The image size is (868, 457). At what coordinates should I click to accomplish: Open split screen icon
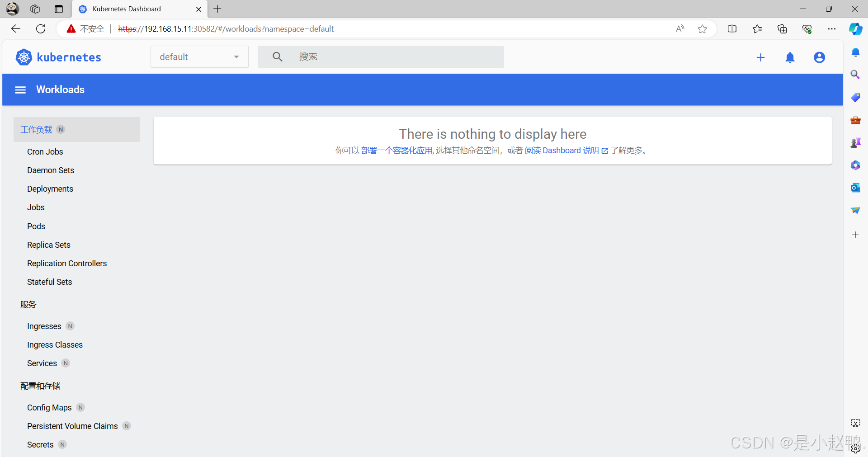732,29
